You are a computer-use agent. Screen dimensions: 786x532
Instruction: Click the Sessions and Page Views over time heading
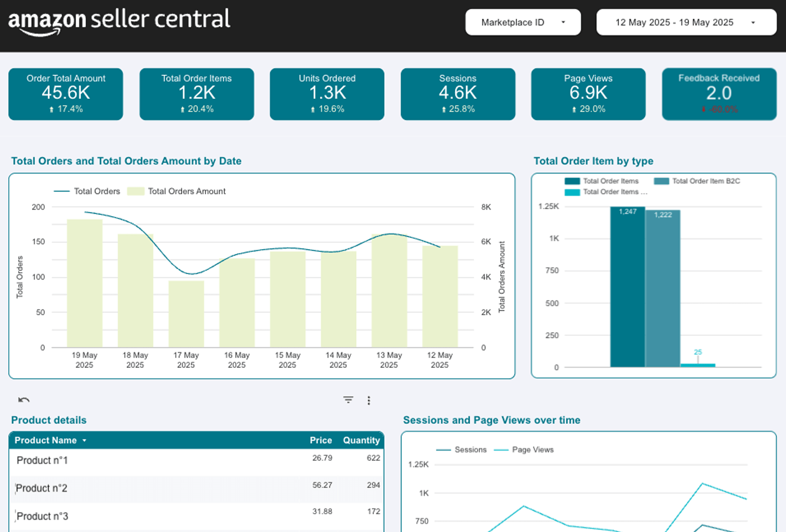point(492,420)
